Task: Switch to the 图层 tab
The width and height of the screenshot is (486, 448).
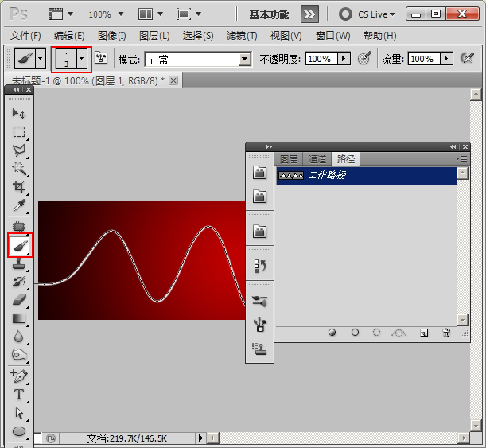Action: [289, 159]
